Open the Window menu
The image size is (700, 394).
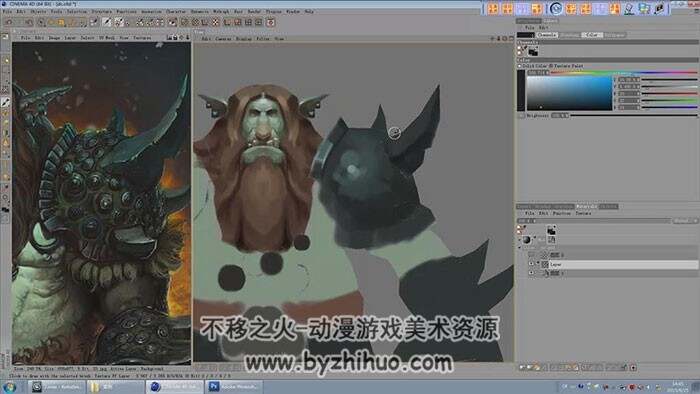click(293, 12)
